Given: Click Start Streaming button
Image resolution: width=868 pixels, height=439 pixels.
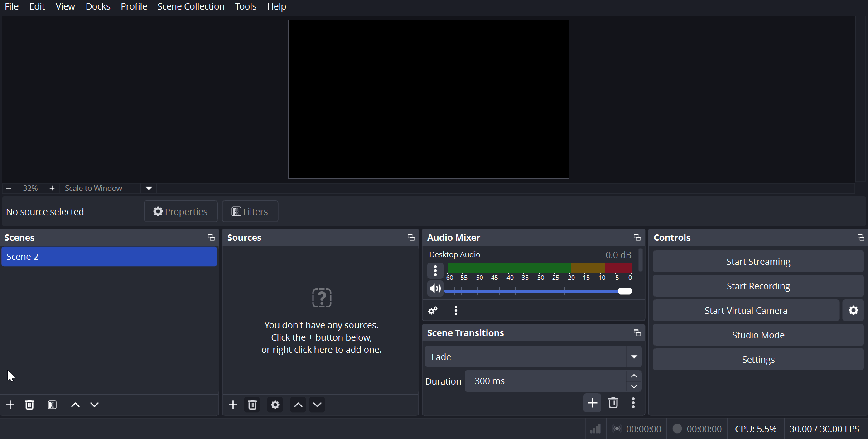Looking at the screenshot, I should tap(758, 262).
